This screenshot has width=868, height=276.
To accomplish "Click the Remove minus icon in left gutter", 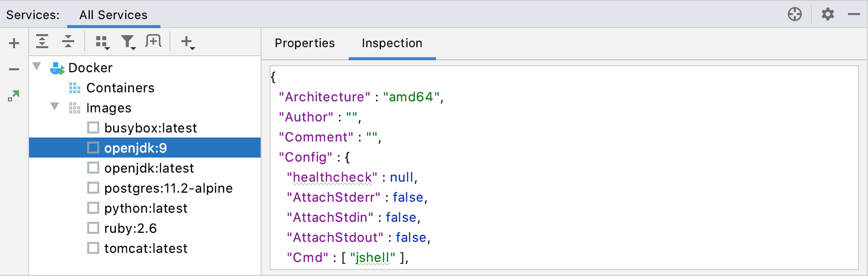I will tap(14, 69).
